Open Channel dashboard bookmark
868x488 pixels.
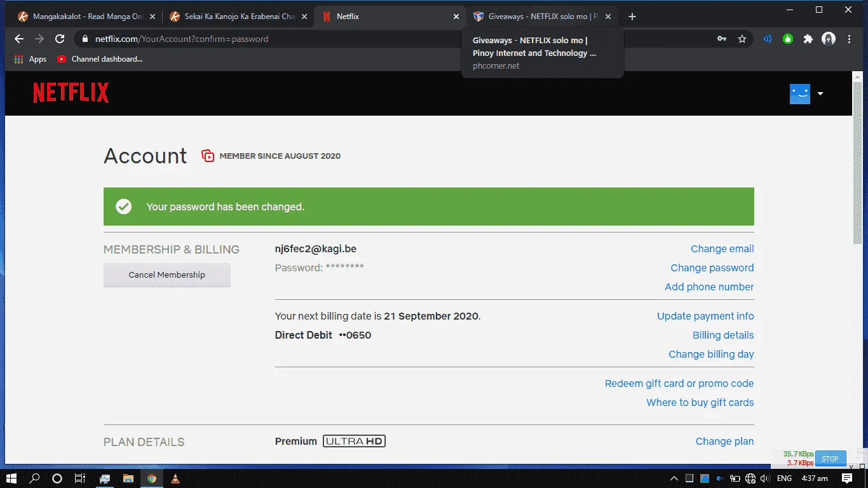(x=100, y=59)
